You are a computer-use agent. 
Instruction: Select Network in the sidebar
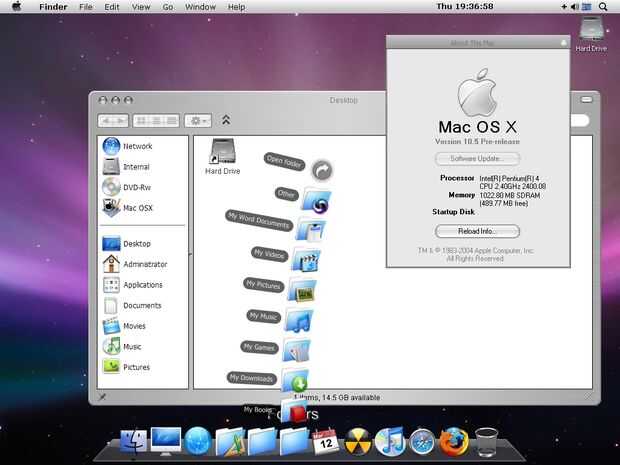click(127, 146)
